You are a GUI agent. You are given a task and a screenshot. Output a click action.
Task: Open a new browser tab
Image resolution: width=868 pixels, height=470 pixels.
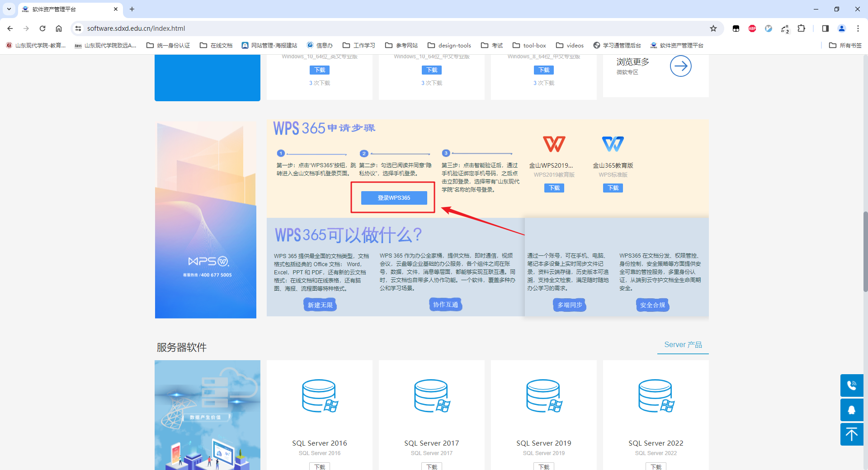[132, 9]
